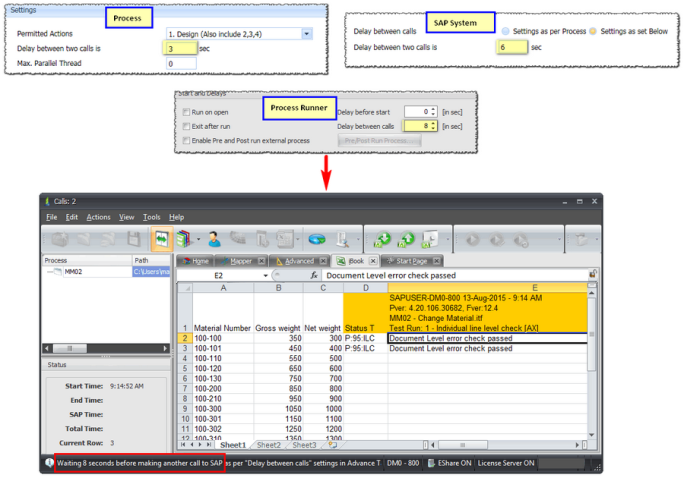
Task: Click the new sheet icon after Sheet3
Action: click(333, 445)
